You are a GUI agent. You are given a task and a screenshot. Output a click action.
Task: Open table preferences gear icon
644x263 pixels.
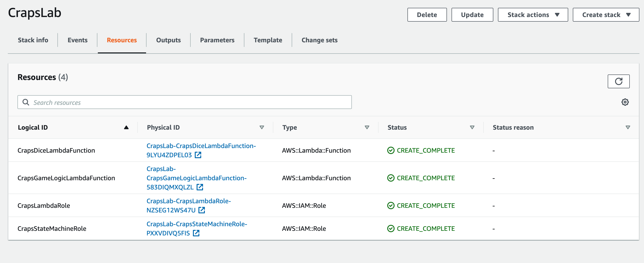click(625, 102)
